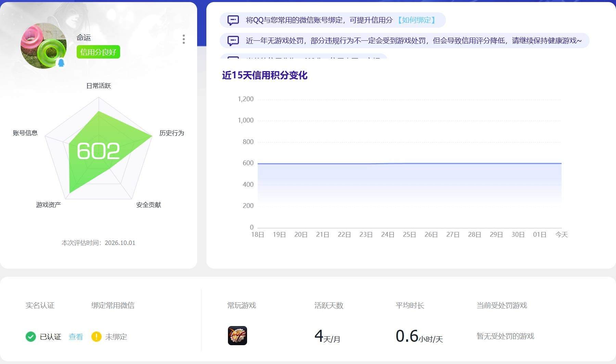Click the yellow 未绑定 warning icon
Image resolution: width=616 pixels, height=364 pixels.
[x=97, y=337]
